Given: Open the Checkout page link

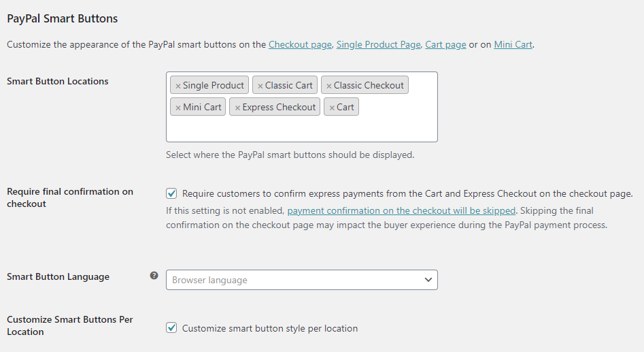Looking at the screenshot, I should [300, 45].
